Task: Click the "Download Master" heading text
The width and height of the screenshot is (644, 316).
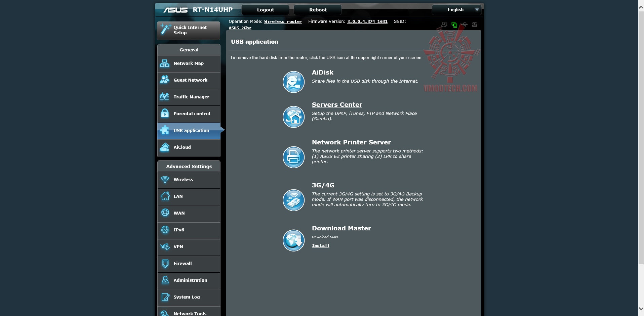Action: click(341, 228)
